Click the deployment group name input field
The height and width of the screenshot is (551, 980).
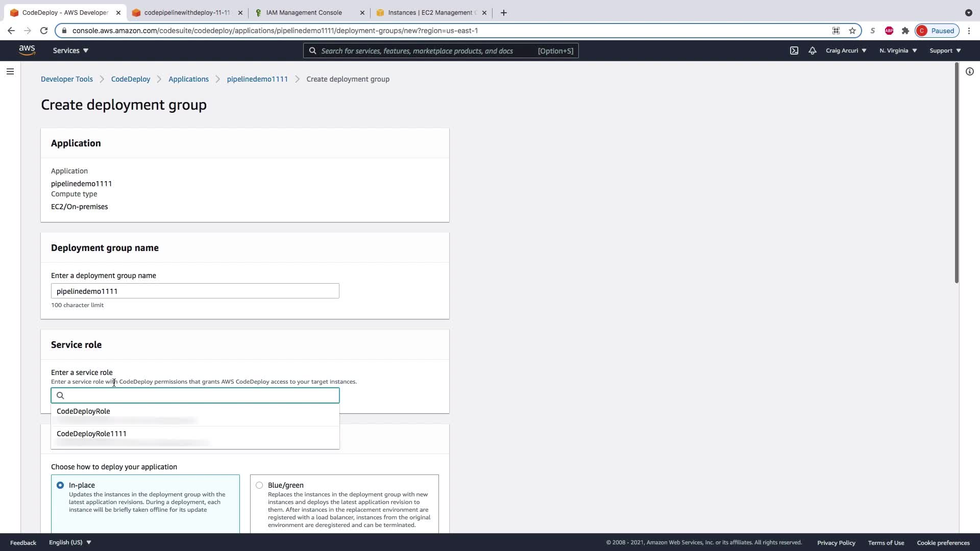point(195,291)
